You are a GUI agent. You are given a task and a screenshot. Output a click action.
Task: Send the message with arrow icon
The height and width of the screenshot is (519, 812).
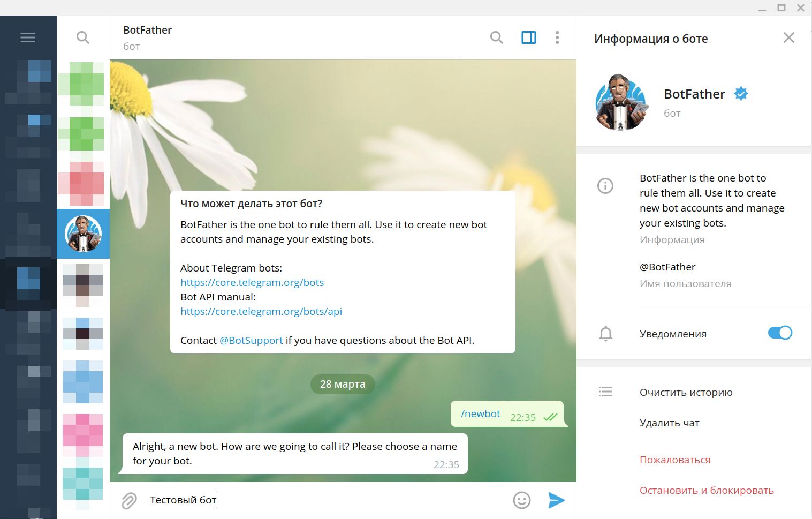click(556, 500)
